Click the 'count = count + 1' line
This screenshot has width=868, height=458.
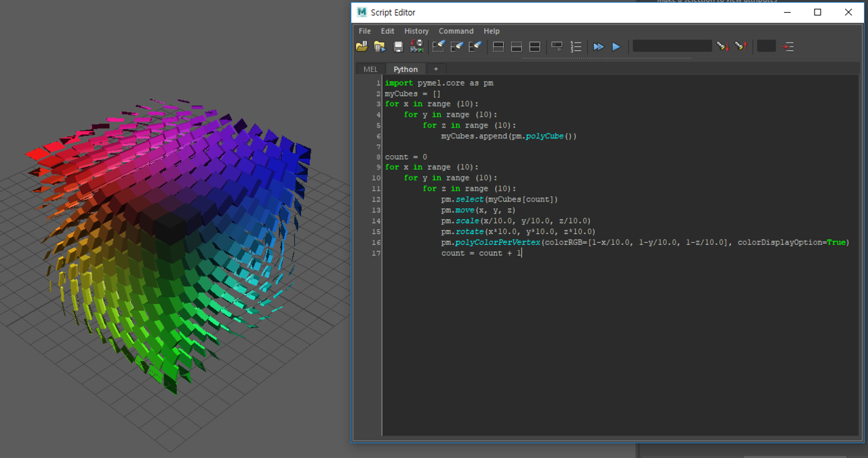click(481, 253)
